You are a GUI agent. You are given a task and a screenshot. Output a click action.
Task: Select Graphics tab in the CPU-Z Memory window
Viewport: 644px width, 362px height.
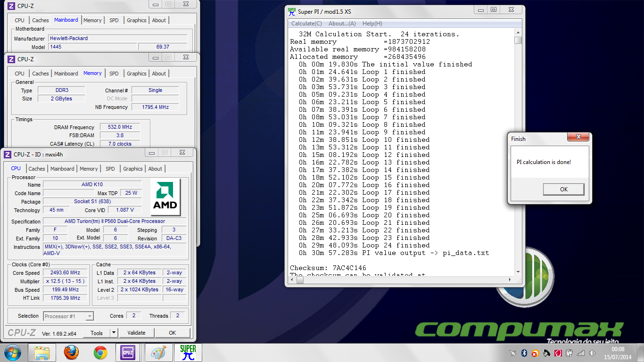point(137,74)
